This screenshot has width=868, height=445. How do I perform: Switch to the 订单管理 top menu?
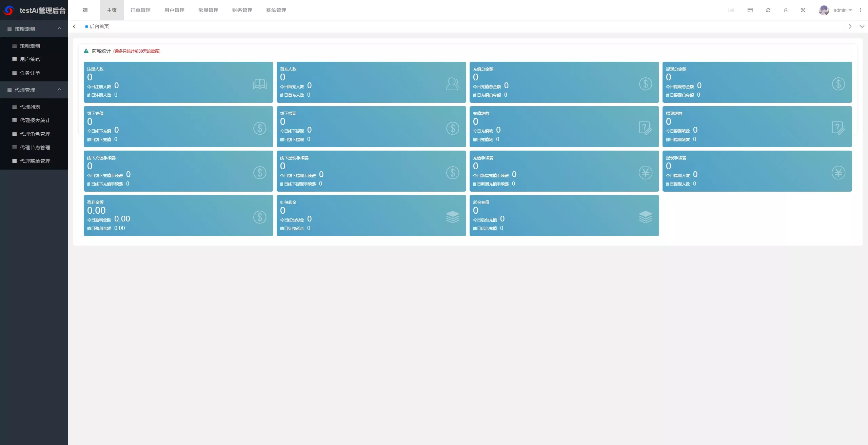point(140,10)
